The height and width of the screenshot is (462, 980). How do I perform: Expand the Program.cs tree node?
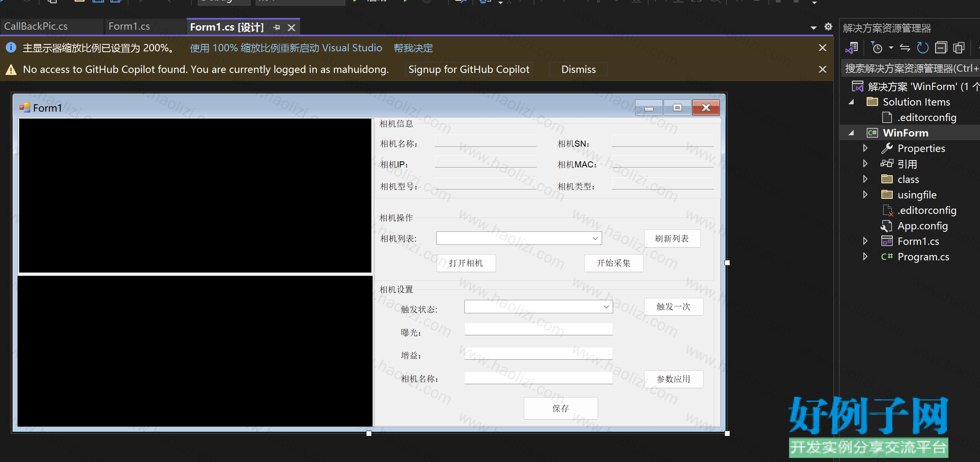click(x=865, y=256)
